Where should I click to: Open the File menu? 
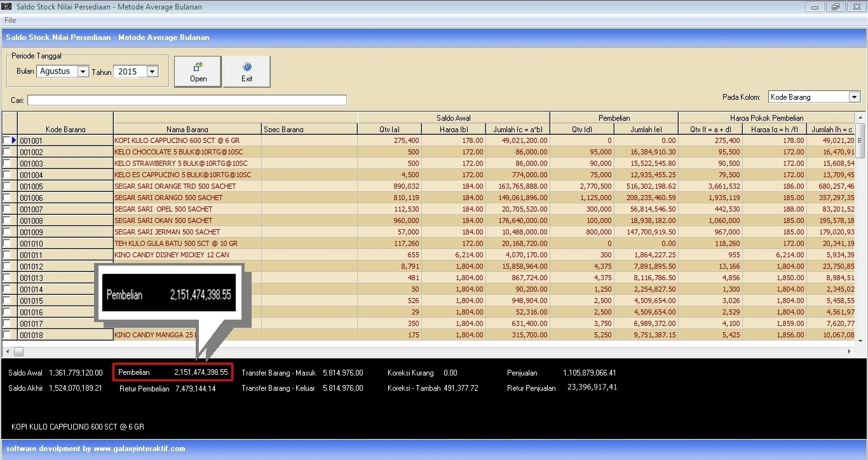pos(10,20)
